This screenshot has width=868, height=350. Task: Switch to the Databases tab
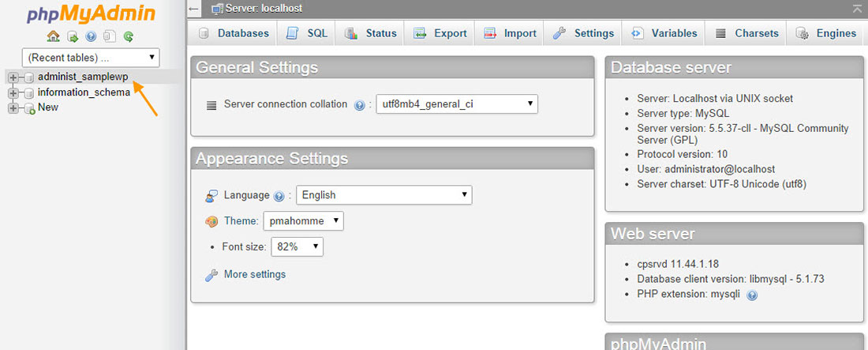(x=233, y=33)
